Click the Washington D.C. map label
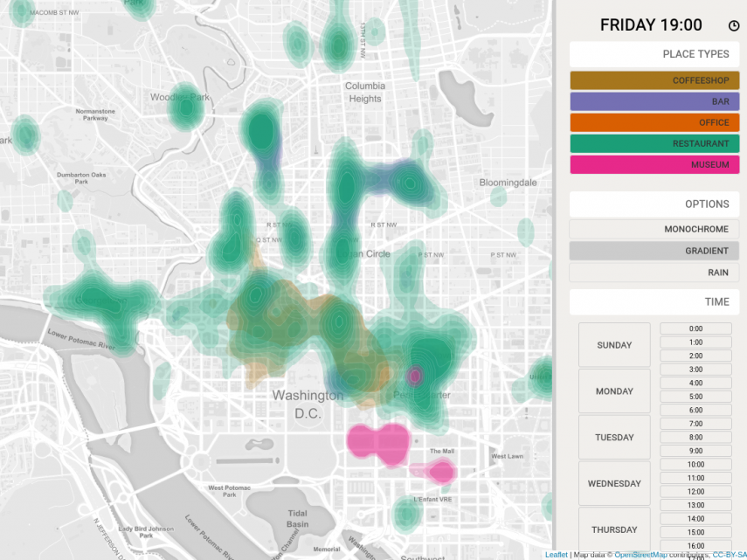Screen dimensions: 747x560 308,404
